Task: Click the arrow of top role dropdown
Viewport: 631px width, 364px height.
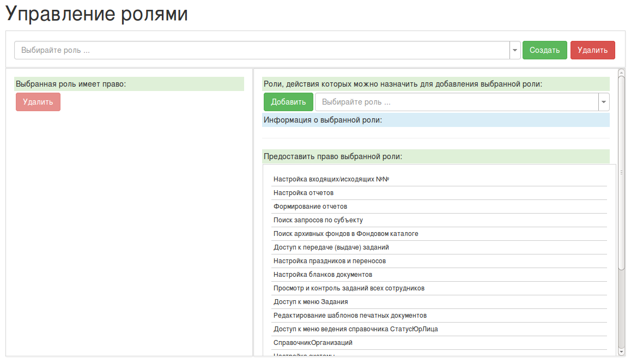Action: 515,50
